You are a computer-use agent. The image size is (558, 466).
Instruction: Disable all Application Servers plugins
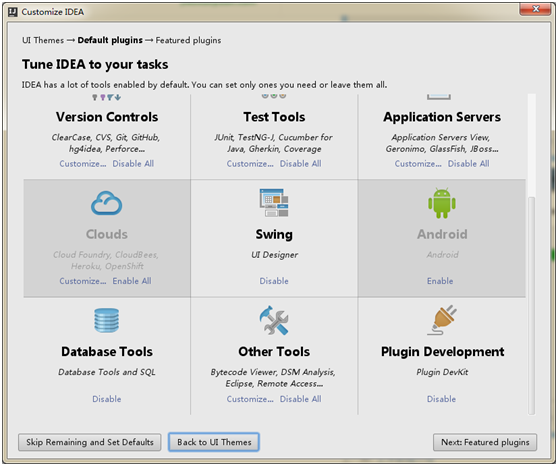coord(468,163)
